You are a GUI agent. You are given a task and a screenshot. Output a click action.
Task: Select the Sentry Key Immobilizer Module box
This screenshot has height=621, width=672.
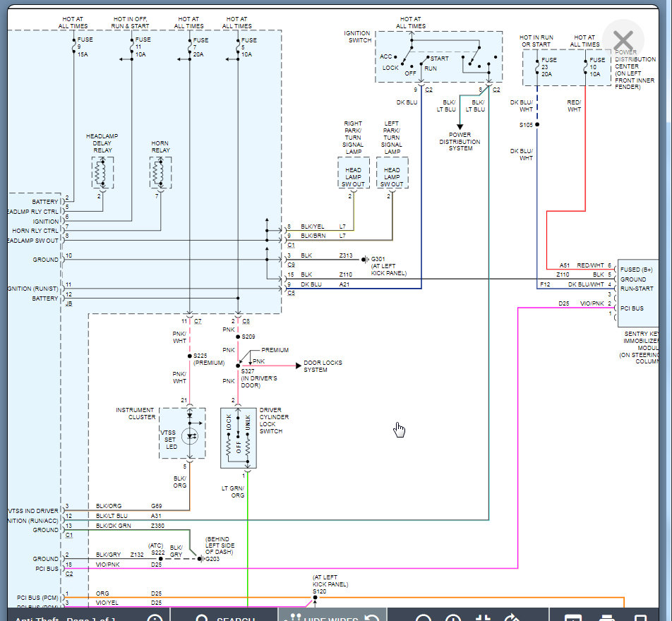(x=638, y=293)
